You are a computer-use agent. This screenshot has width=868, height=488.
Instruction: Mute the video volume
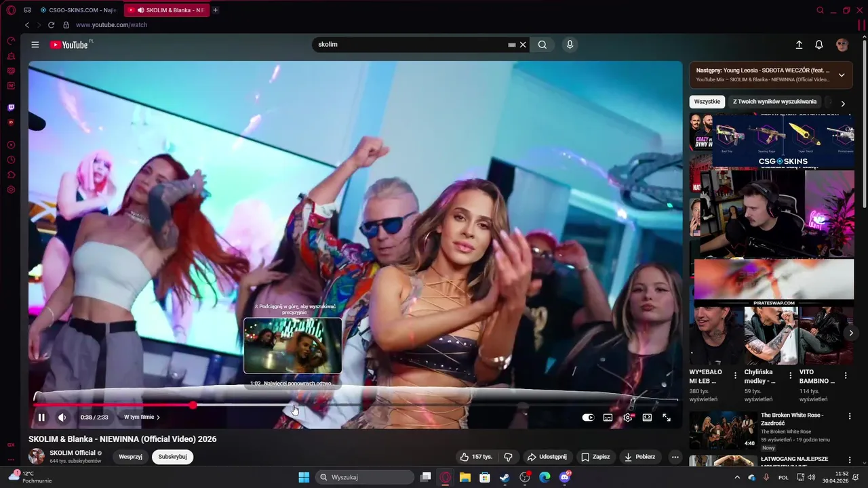click(x=62, y=418)
